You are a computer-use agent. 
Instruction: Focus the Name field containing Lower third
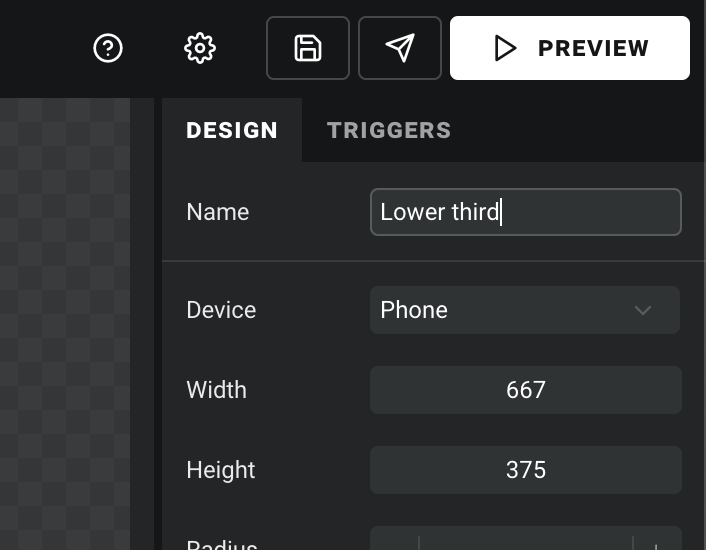pyautogui.click(x=526, y=212)
